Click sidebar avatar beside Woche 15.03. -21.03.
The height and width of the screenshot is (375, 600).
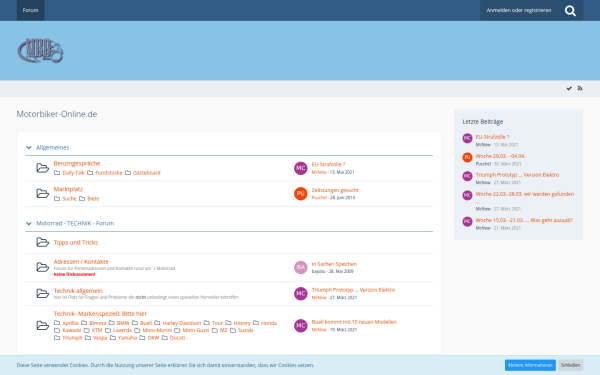(467, 222)
